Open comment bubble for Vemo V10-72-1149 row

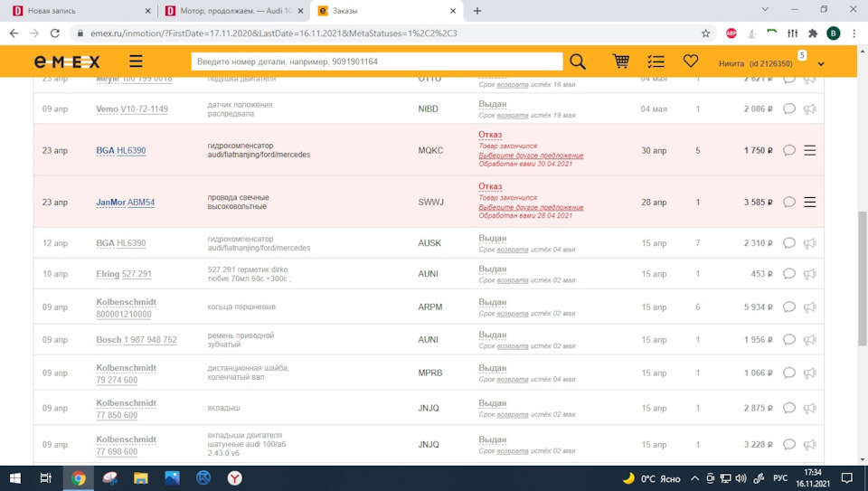[788, 109]
